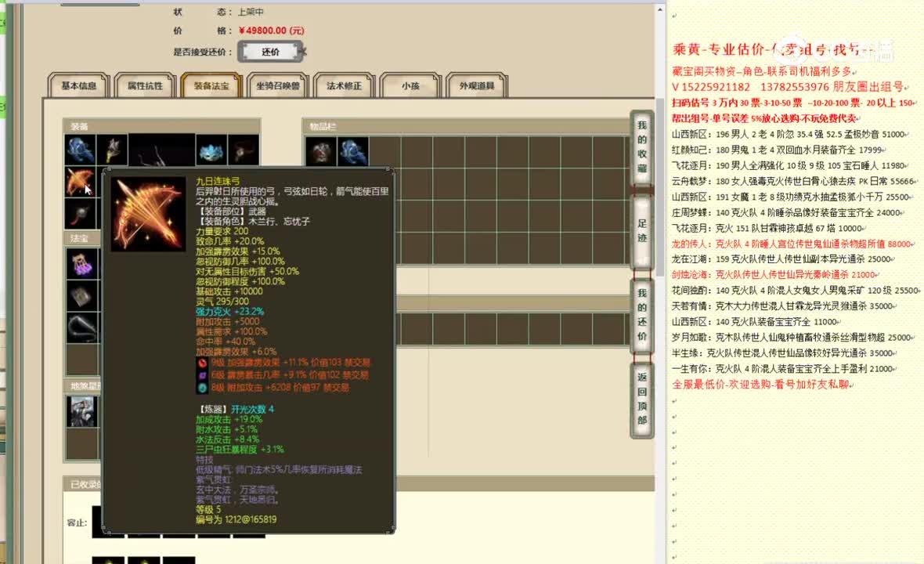The width and height of the screenshot is (924, 564).
Task: Click the 上架中 status text
Action: [x=251, y=12]
